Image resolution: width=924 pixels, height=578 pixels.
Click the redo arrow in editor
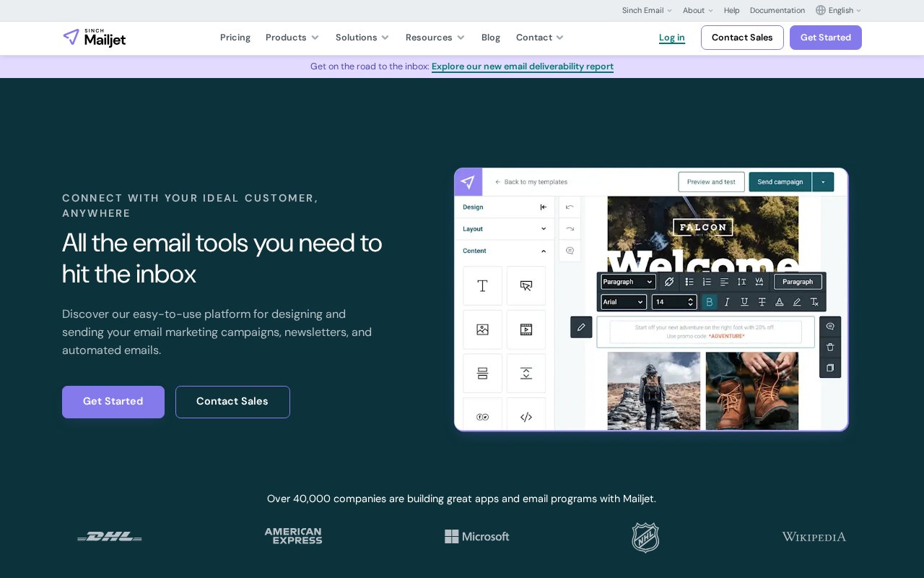click(x=570, y=228)
